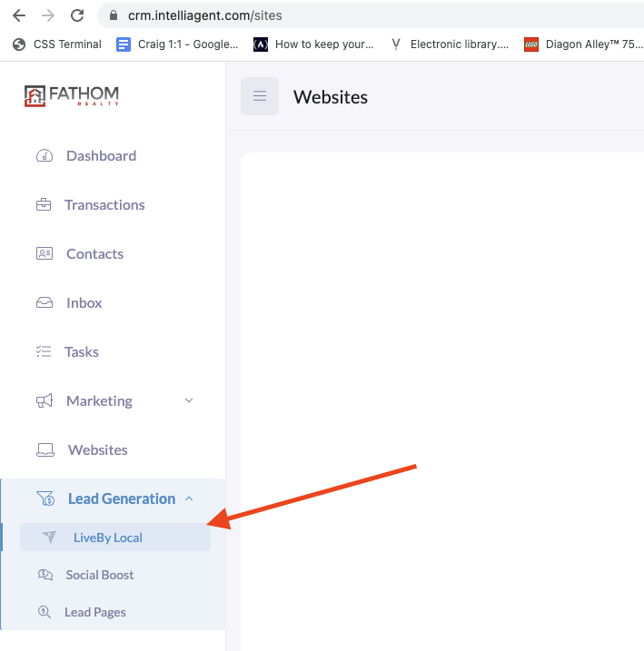This screenshot has width=644, height=651.
Task: Reload the page with refresh icon
Action: [x=77, y=15]
